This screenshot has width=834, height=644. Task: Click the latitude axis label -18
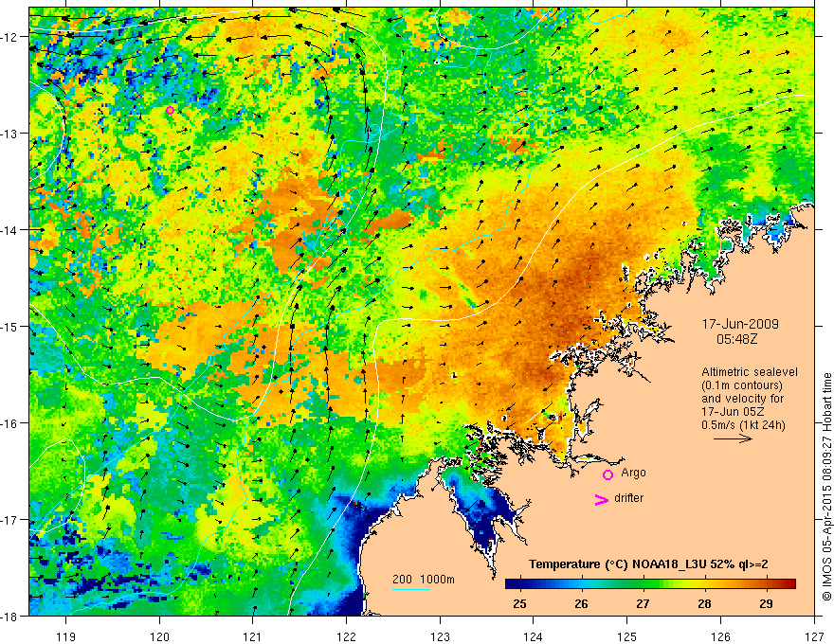coord(9,616)
